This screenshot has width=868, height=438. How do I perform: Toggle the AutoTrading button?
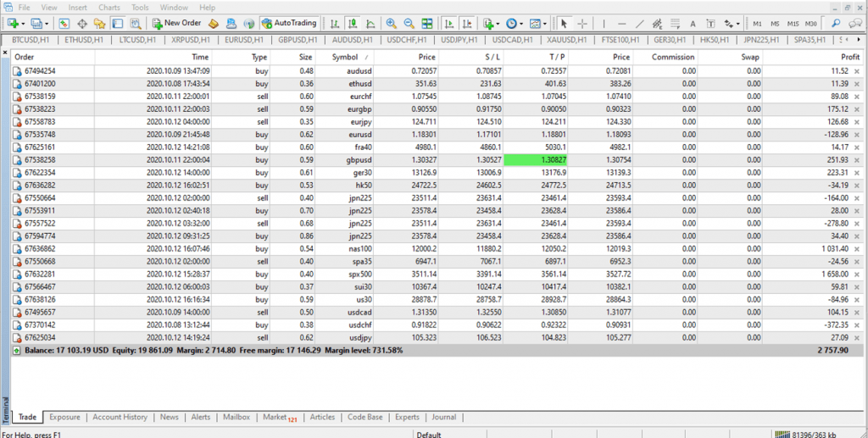(x=290, y=23)
